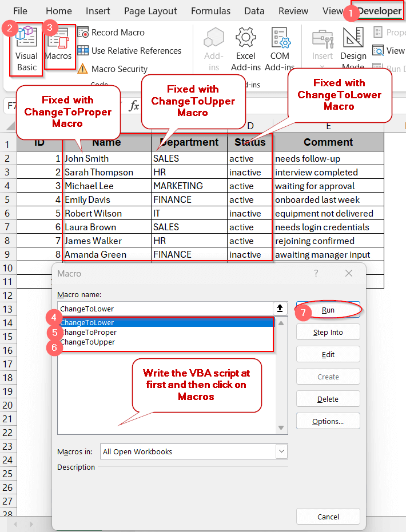The width and height of the screenshot is (406, 532).
Task: Start Record Macro
Action: (111, 33)
